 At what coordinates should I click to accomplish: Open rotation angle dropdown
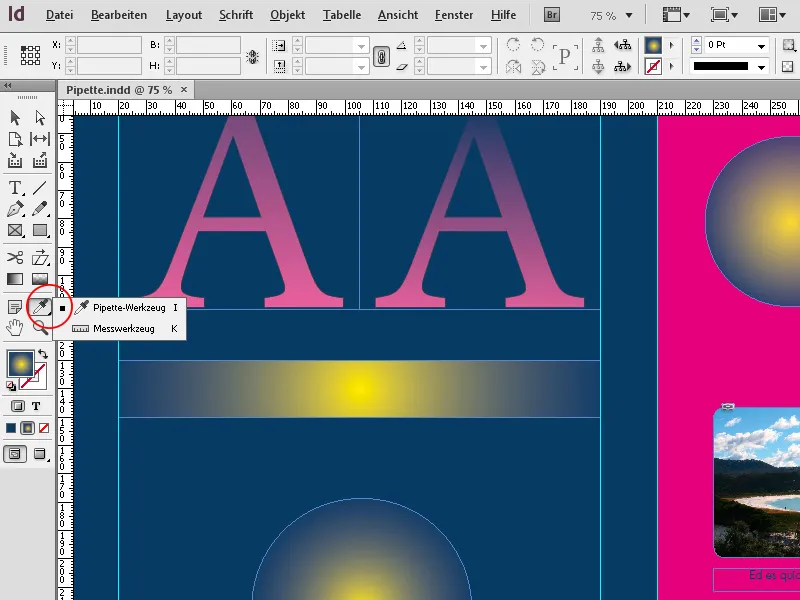pos(483,46)
